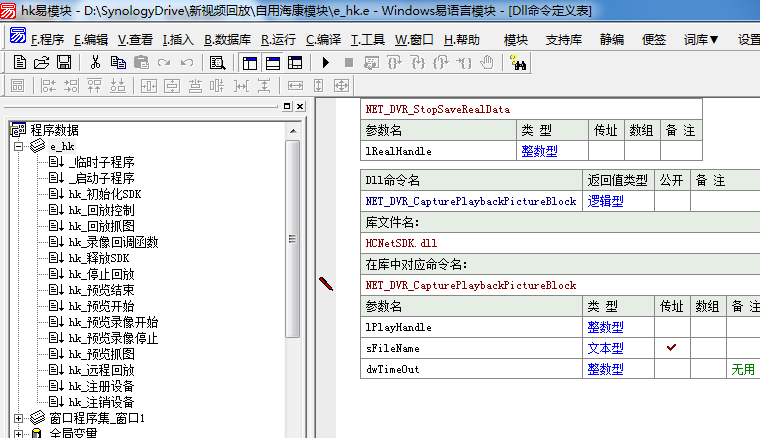This screenshot has height=438, width=760.
Task: Toggle the 传址 checkmark for sFileName
Action: pyautogui.click(x=671, y=348)
